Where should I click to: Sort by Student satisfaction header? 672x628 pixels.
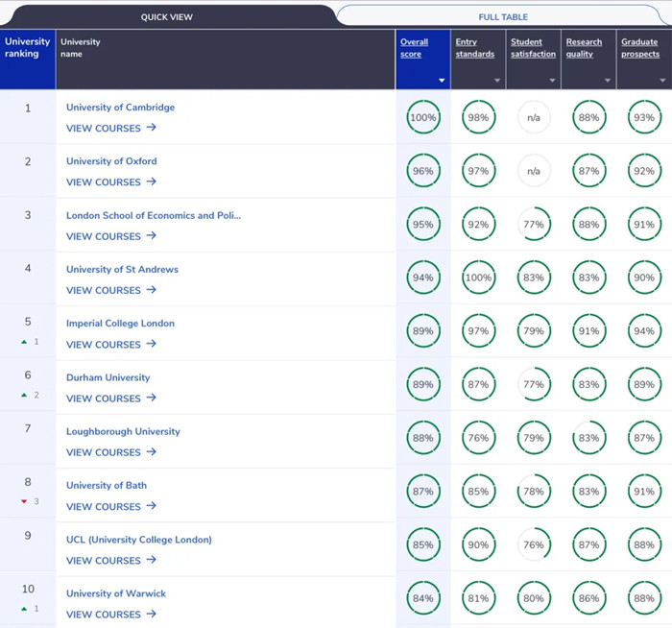click(x=533, y=48)
